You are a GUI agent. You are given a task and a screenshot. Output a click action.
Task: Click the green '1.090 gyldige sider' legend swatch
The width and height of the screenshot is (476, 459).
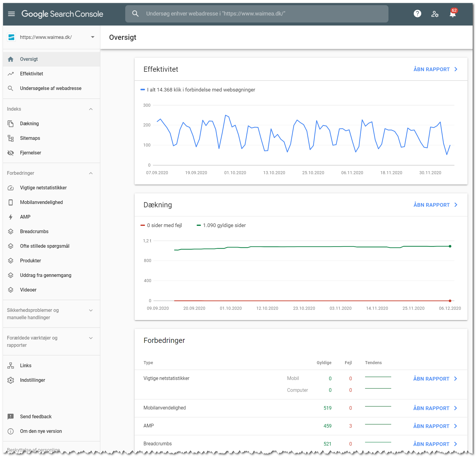click(x=199, y=225)
